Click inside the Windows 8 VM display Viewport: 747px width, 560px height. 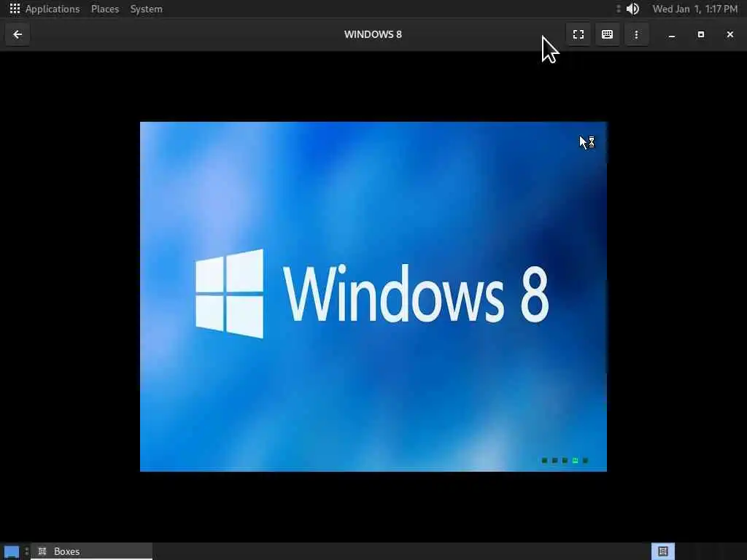(373, 297)
